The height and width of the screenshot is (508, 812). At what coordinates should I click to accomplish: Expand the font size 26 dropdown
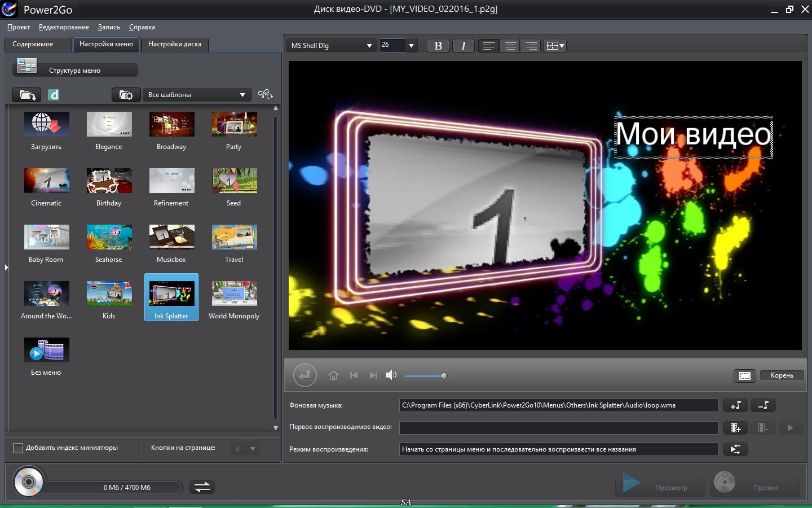pos(411,46)
